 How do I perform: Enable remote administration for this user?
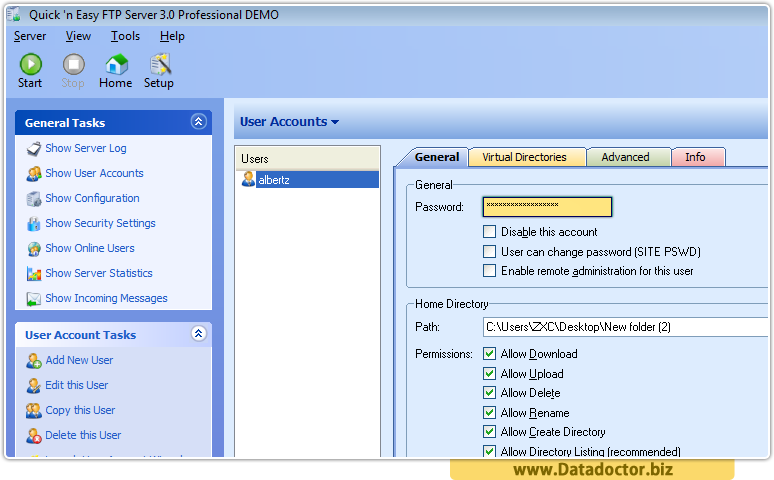[x=489, y=271]
